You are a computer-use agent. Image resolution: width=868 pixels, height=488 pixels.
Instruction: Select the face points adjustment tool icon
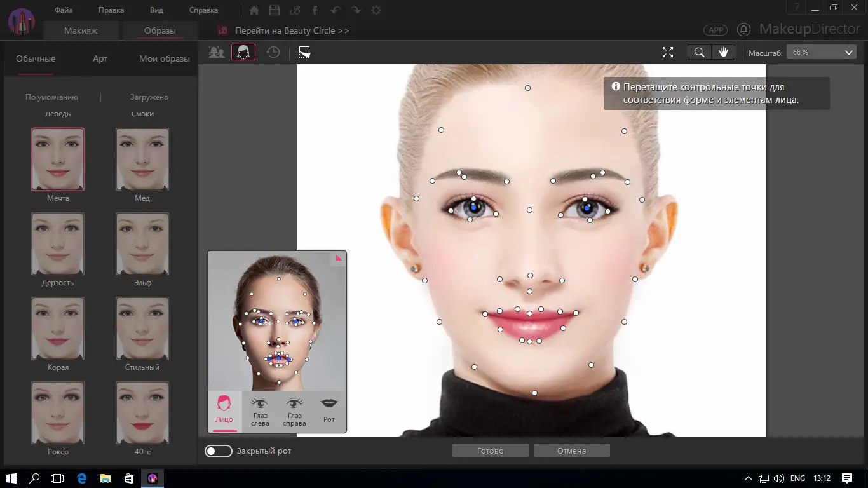click(x=243, y=52)
